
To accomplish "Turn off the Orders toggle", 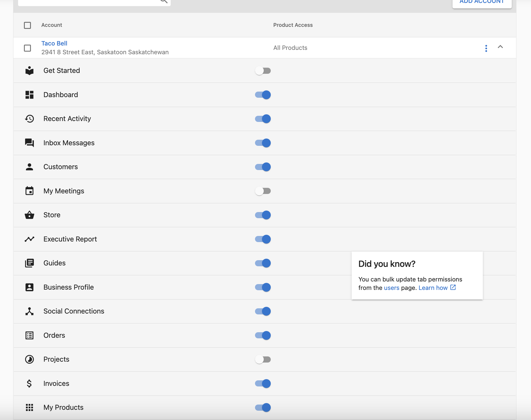I will pos(263,335).
